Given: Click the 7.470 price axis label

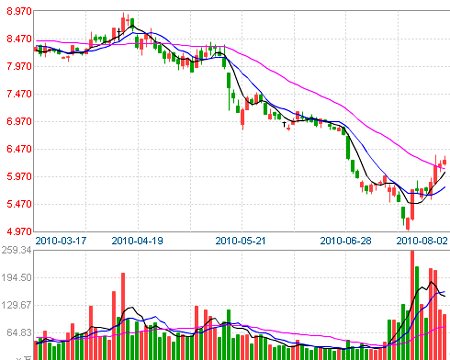Looking at the screenshot, I should tap(19, 94).
